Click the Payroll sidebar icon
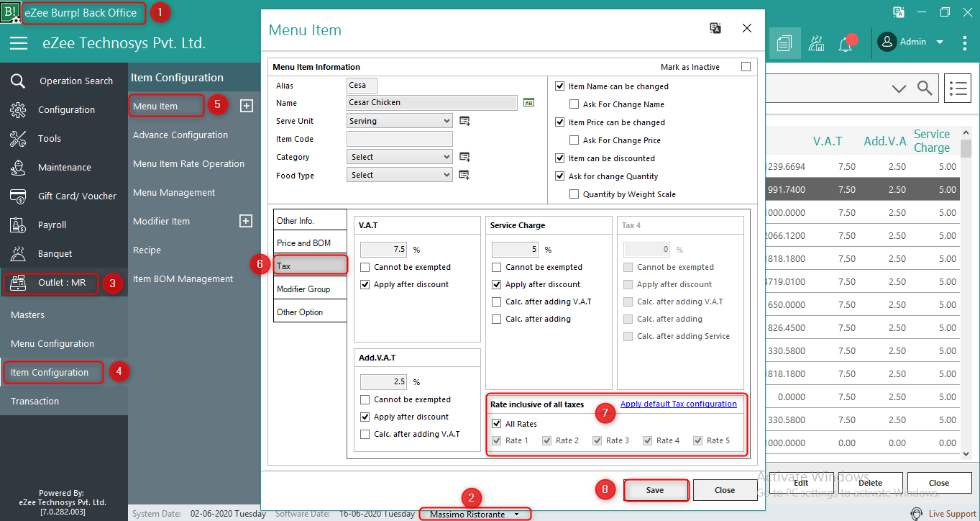The height and width of the screenshot is (521, 980). tap(18, 225)
